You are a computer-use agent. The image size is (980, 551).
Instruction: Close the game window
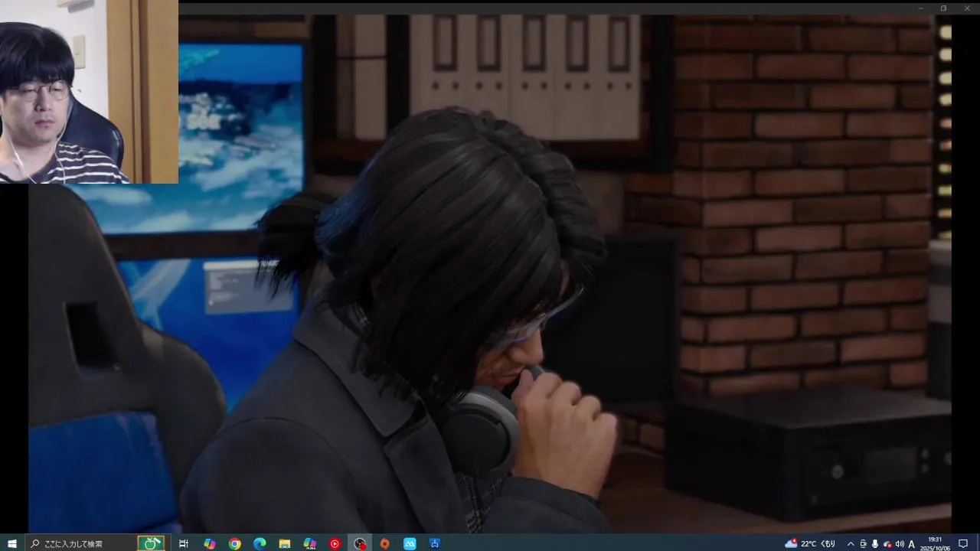coord(965,8)
